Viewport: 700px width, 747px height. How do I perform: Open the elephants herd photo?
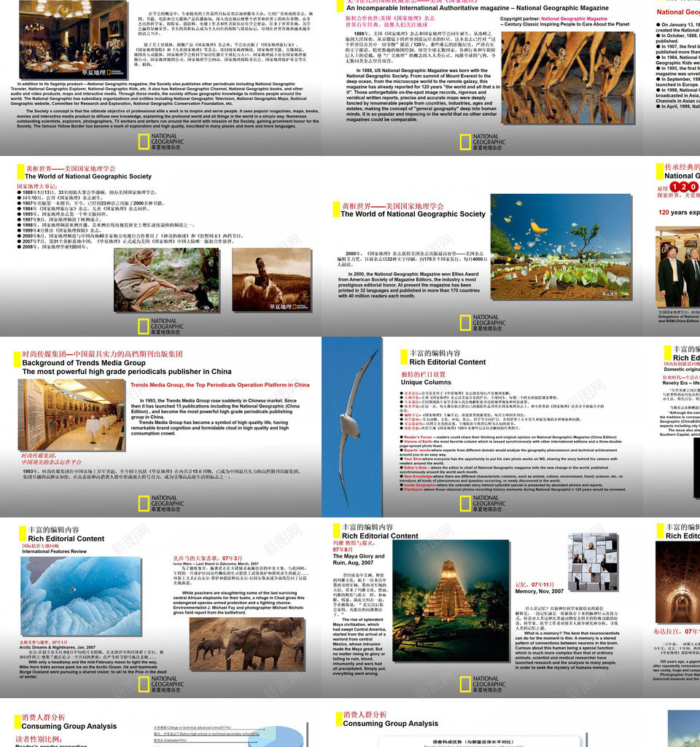click(246, 644)
